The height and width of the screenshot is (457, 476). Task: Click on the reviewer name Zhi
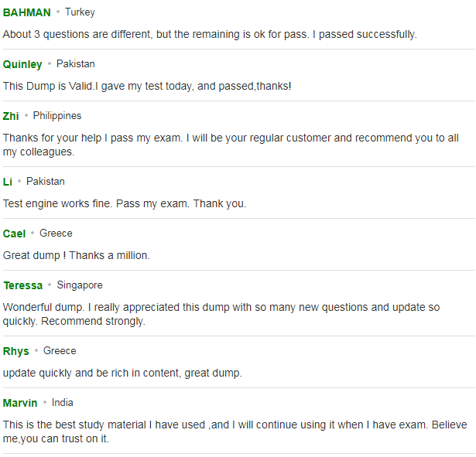coord(11,116)
